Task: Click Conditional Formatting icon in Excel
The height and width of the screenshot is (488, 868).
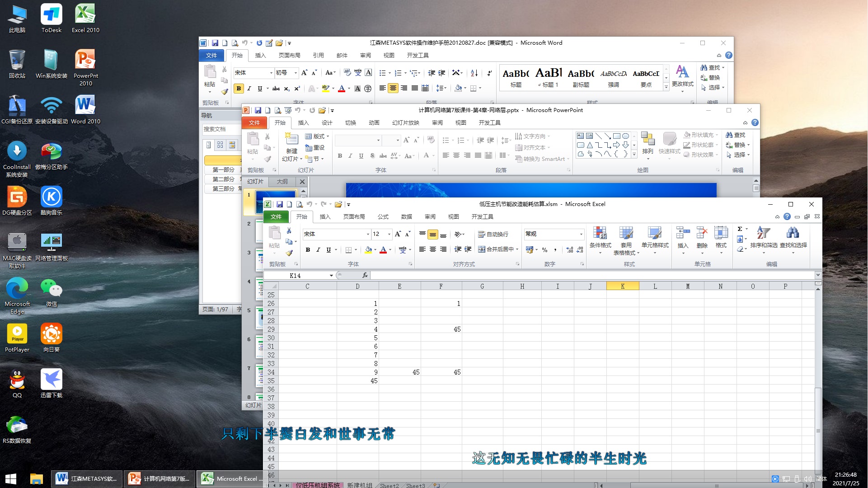Action: (x=600, y=240)
